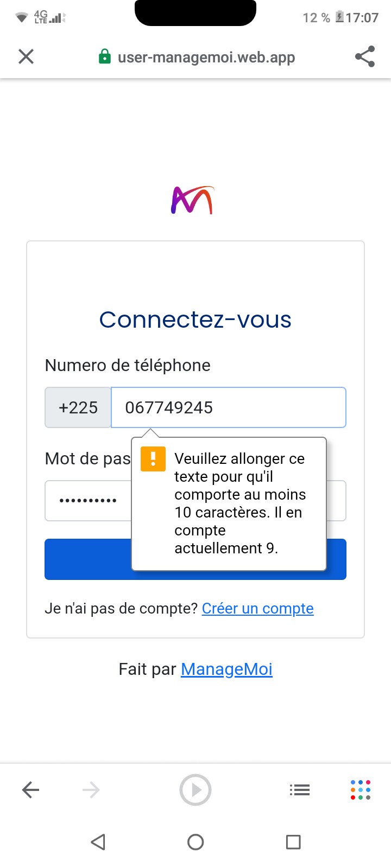Screen dimensions: 391x868
Task: Open the list menu icon in bottom bar
Action: click(299, 790)
